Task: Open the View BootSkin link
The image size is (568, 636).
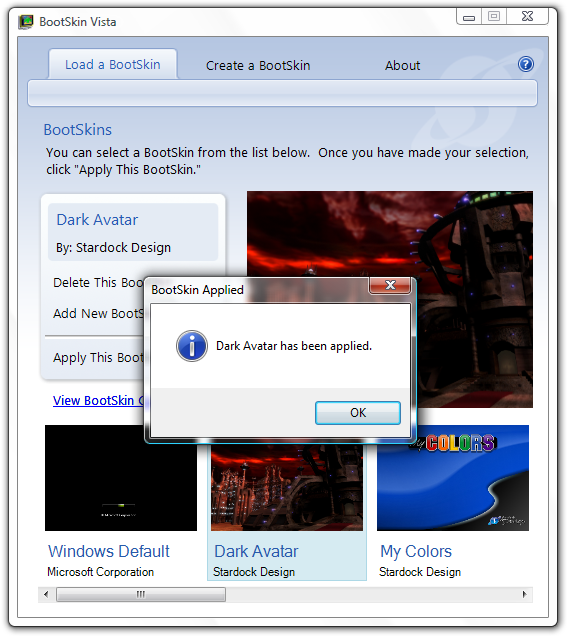Action: pos(99,400)
